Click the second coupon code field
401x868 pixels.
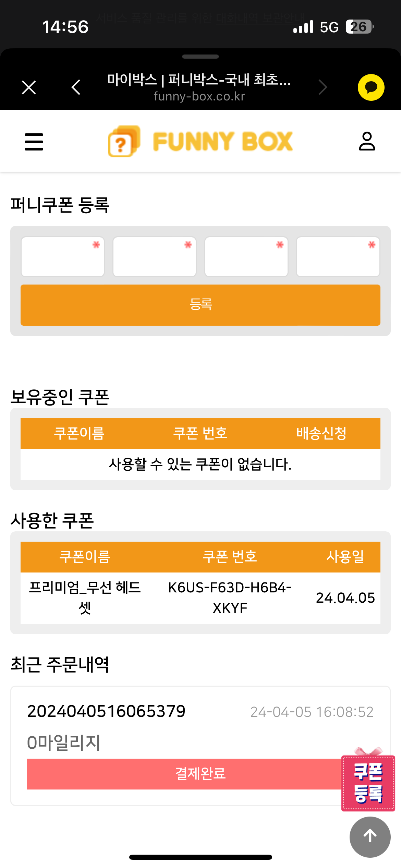pyautogui.click(x=155, y=257)
